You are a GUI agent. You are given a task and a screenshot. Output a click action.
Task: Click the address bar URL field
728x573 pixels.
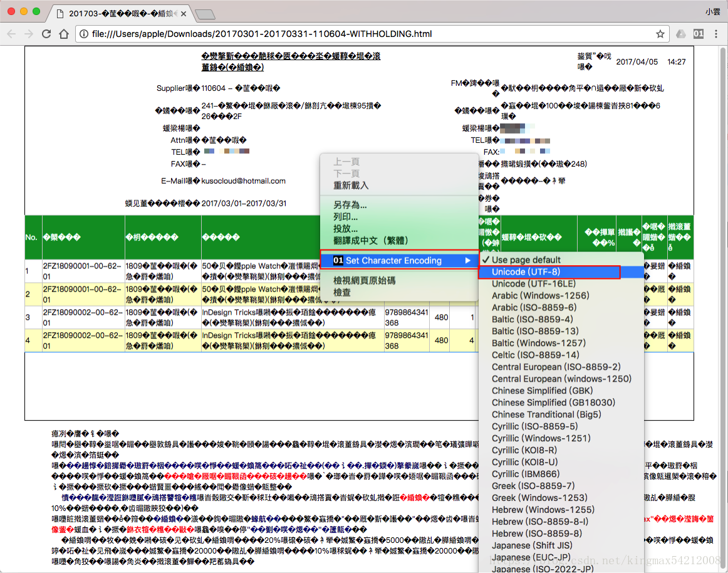click(x=372, y=34)
